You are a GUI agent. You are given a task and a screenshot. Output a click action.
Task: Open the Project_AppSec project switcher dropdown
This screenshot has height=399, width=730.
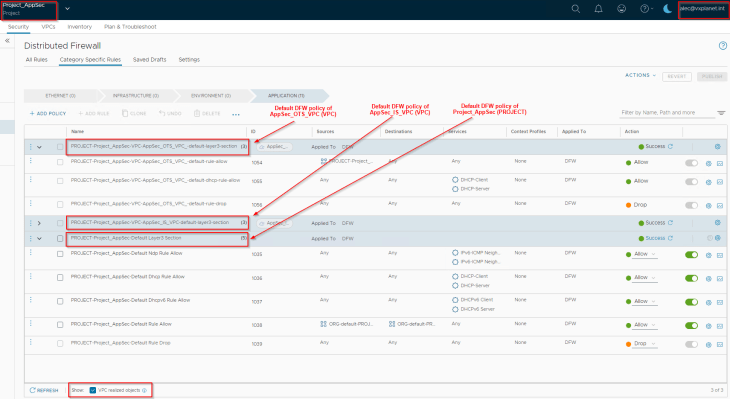coord(68,8)
